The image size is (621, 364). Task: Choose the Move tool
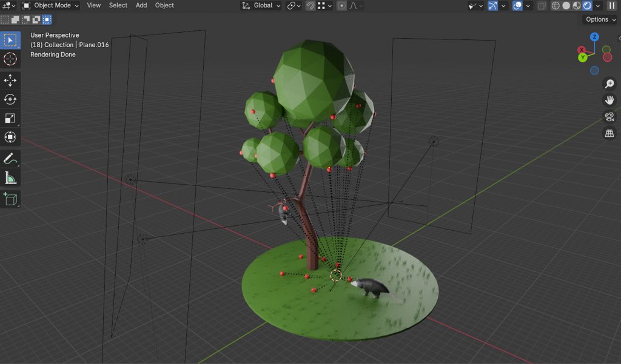point(10,81)
